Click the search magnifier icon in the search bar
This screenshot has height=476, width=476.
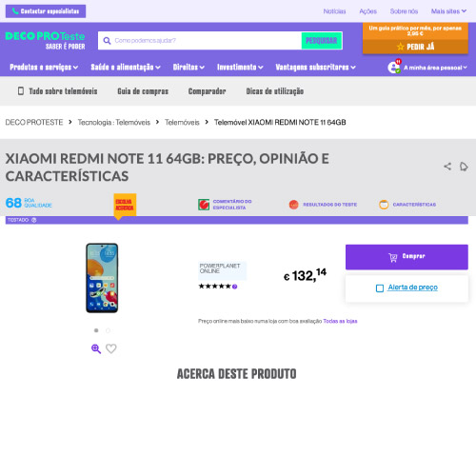coord(107,41)
